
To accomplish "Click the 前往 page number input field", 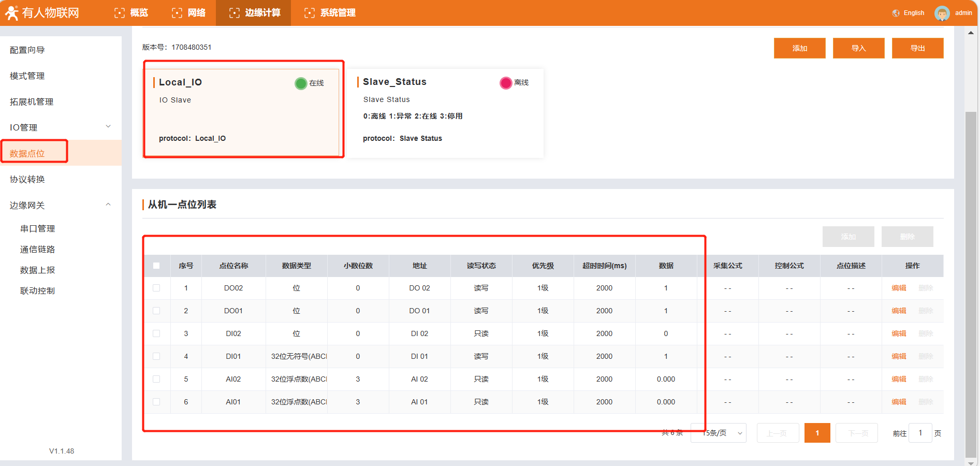I will point(920,433).
